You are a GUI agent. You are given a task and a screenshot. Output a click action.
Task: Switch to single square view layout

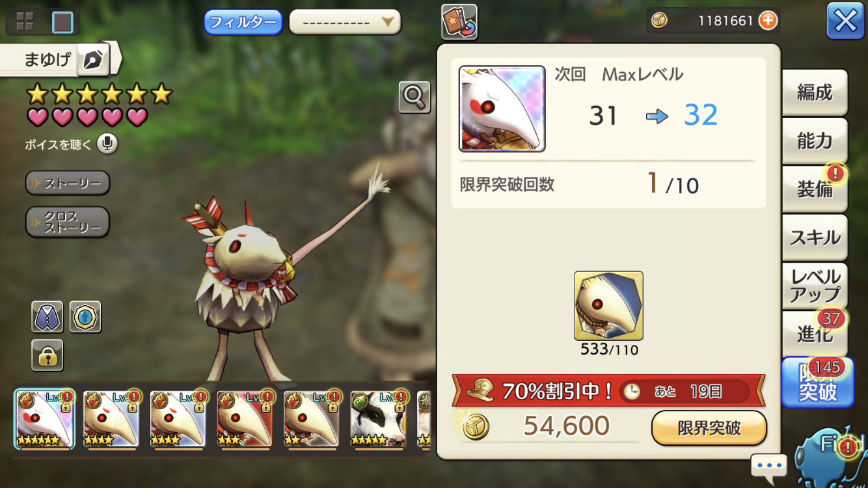point(62,21)
